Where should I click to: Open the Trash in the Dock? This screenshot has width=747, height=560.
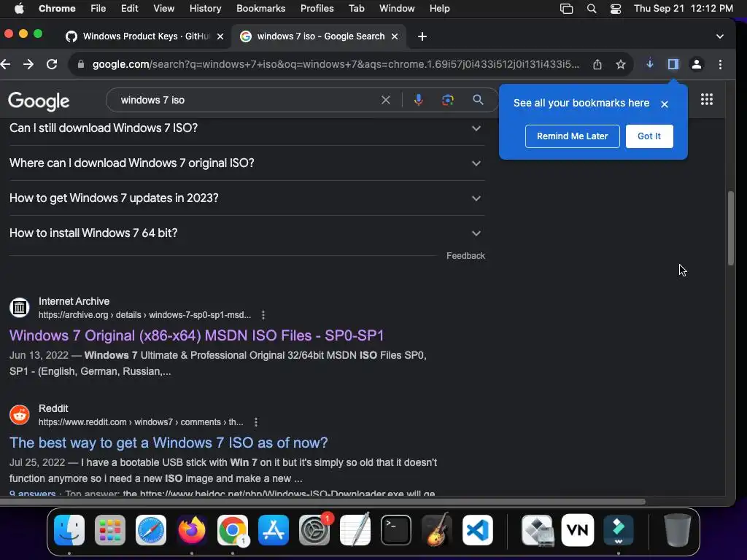pyautogui.click(x=677, y=530)
